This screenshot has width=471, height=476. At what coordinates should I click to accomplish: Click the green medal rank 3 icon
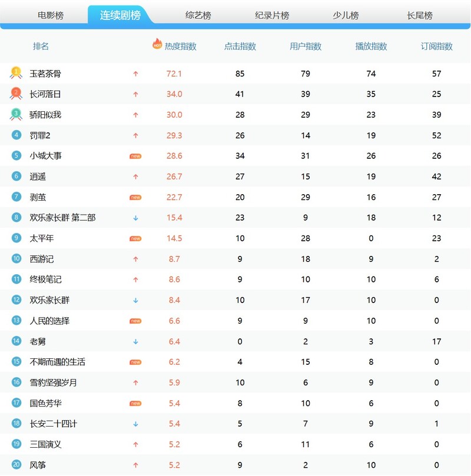[16, 114]
